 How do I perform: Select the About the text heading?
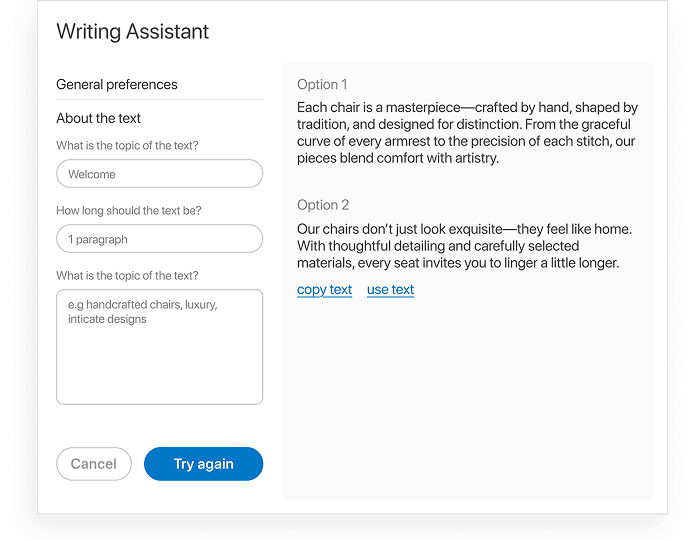[x=98, y=118]
